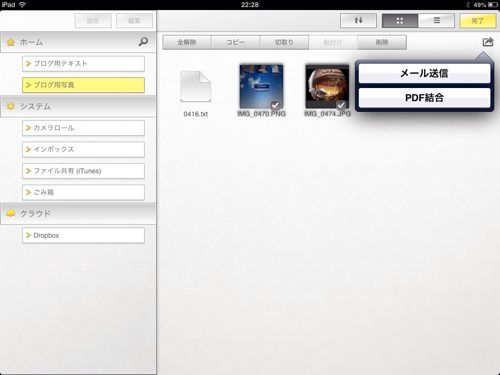The image size is (500, 375).
Task: Tap the 削除 button
Action: [382, 42]
